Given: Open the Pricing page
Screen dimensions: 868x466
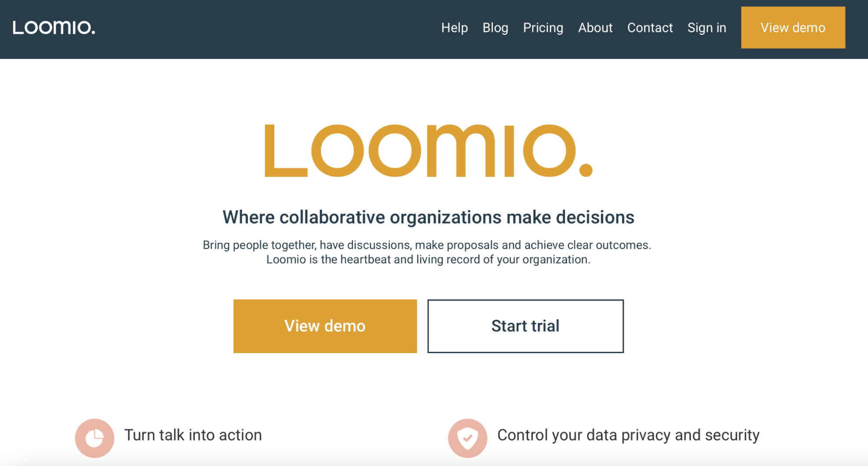Looking at the screenshot, I should coord(543,27).
